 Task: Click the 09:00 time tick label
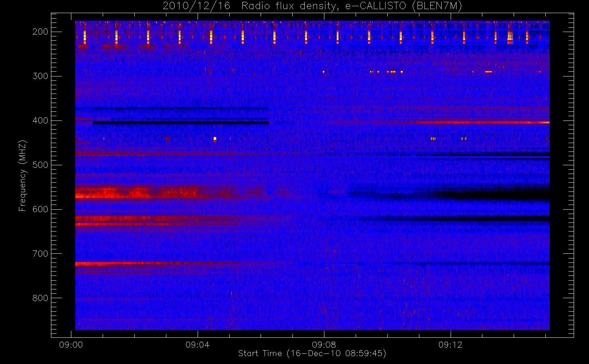[71, 345]
